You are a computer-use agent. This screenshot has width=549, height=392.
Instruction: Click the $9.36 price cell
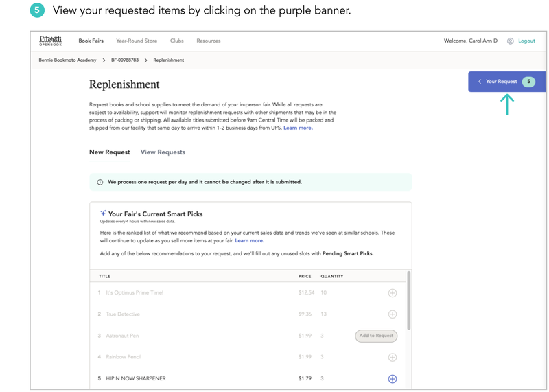pos(305,314)
